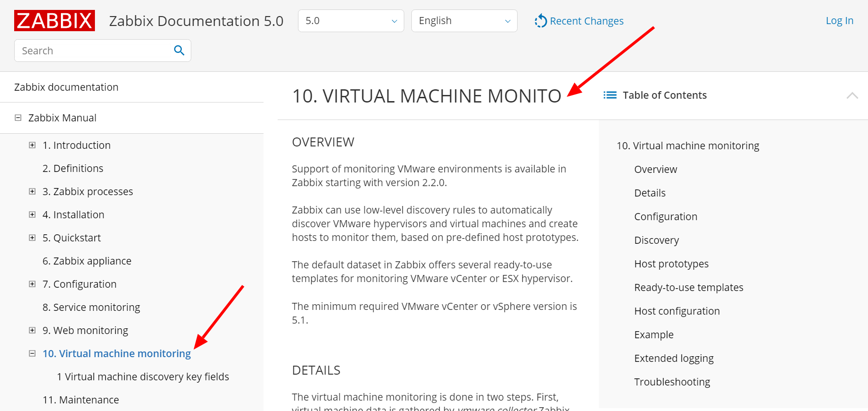Jump to Host configuration in TOC
868x411 pixels.
pyautogui.click(x=677, y=311)
